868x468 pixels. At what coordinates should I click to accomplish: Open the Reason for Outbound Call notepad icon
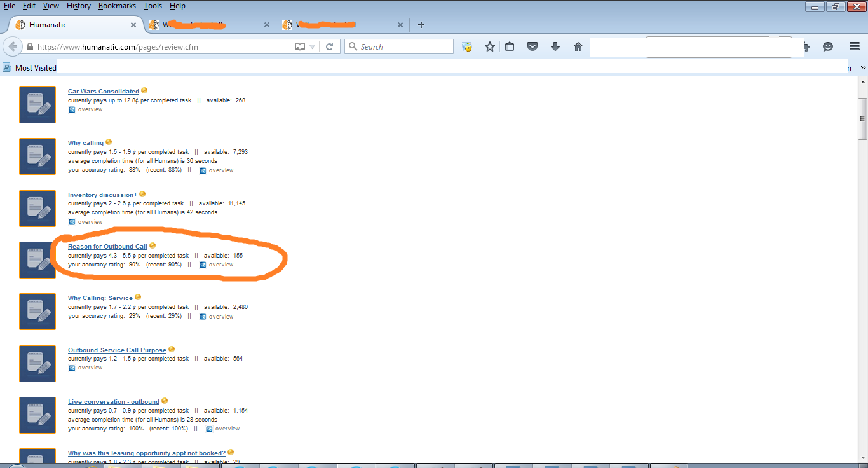[x=37, y=260]
